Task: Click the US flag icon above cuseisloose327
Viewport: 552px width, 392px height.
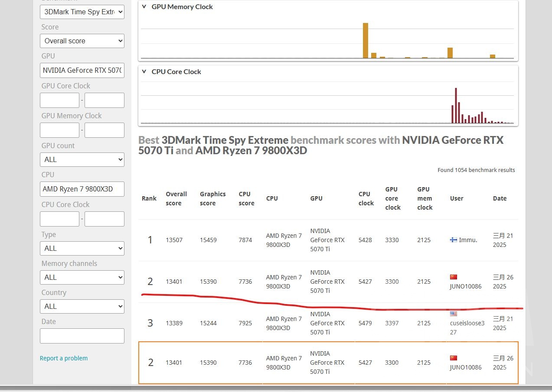Action: tap(454, 314)
